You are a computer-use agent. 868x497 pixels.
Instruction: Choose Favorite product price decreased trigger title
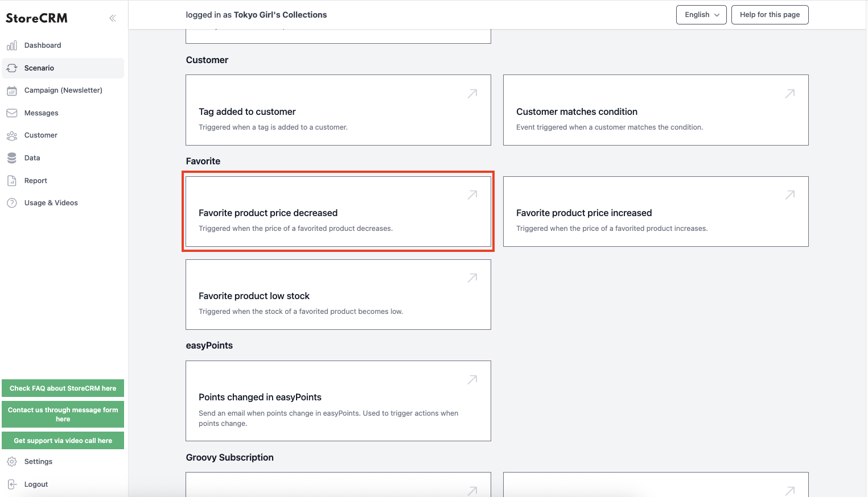268,213
